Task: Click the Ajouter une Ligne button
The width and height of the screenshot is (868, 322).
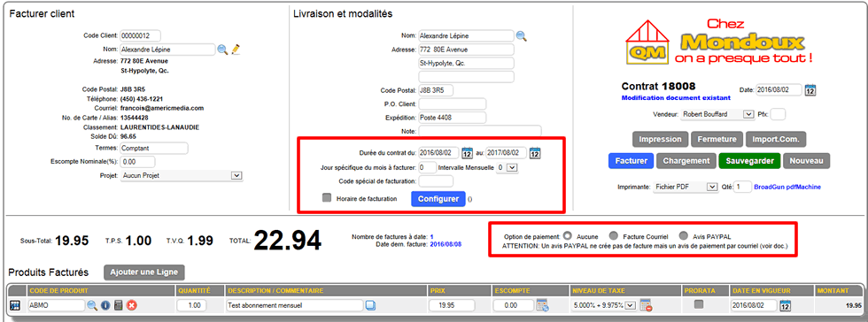Action: (x=143, y=272)
